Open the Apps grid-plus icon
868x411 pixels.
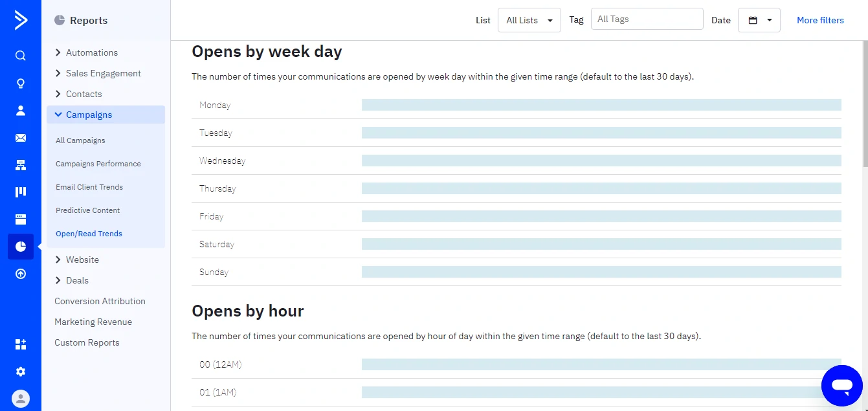[x=21, y=344]
